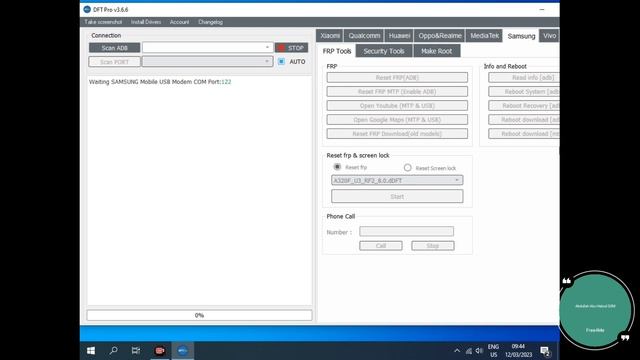Open volume tray icon

pyautogui.click(x=479, y=351)
